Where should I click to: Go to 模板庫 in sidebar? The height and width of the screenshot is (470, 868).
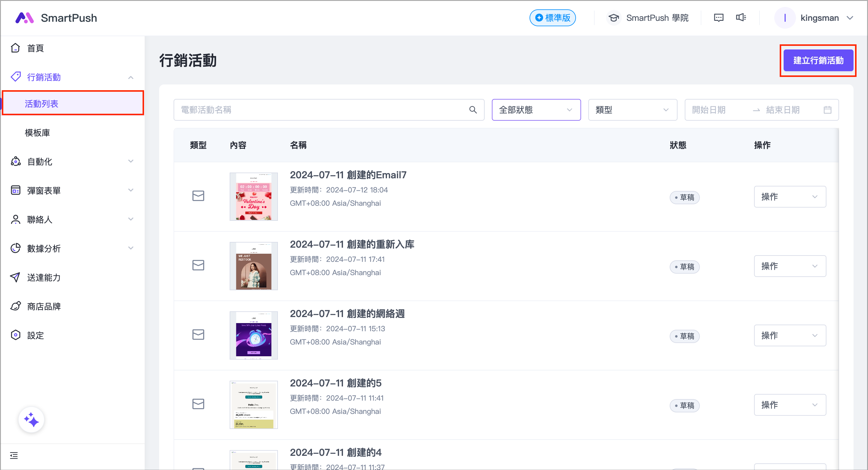(37, 132)
